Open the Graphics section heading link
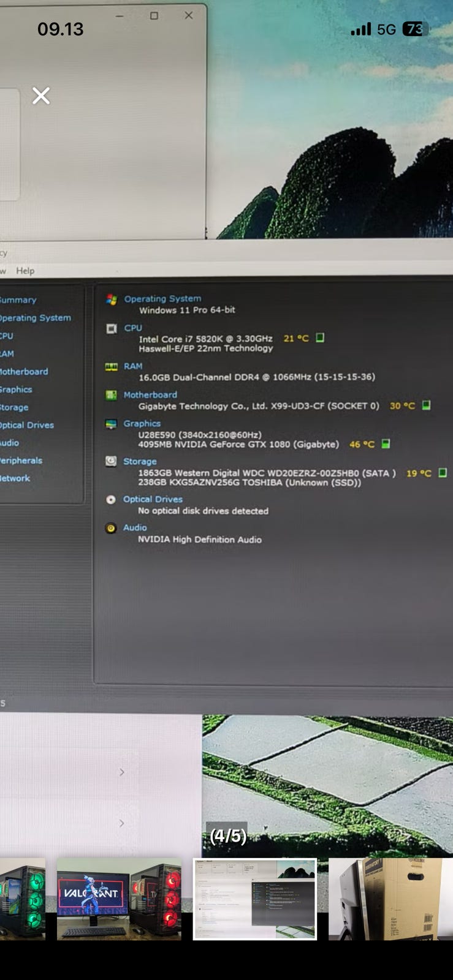The height and width of the screenshot is (980, 453). coord(142,423)
